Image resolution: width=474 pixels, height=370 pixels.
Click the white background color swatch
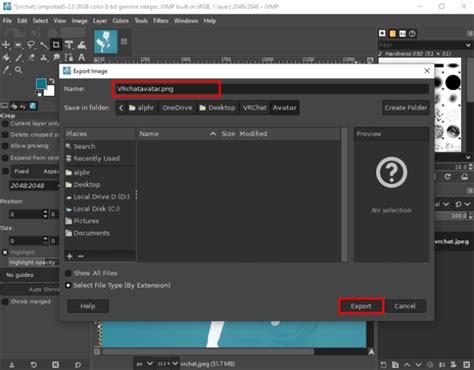click(x=50, y=92)
